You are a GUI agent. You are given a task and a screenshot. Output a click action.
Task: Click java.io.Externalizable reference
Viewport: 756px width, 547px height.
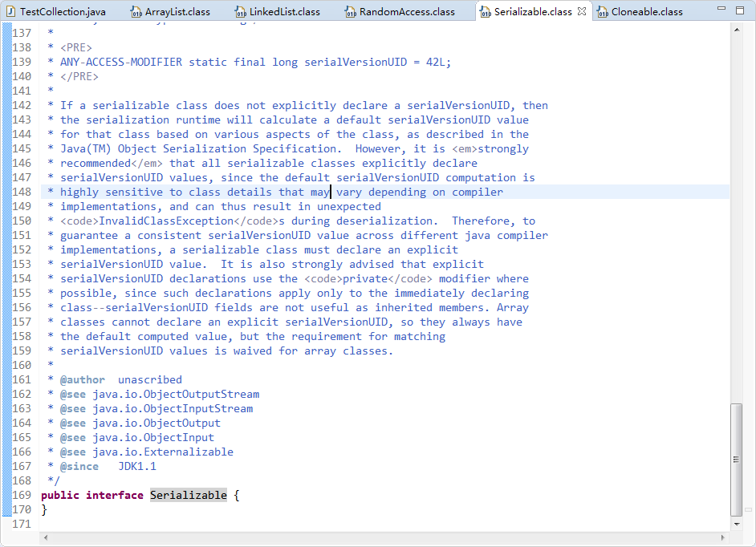coord(163,452)
